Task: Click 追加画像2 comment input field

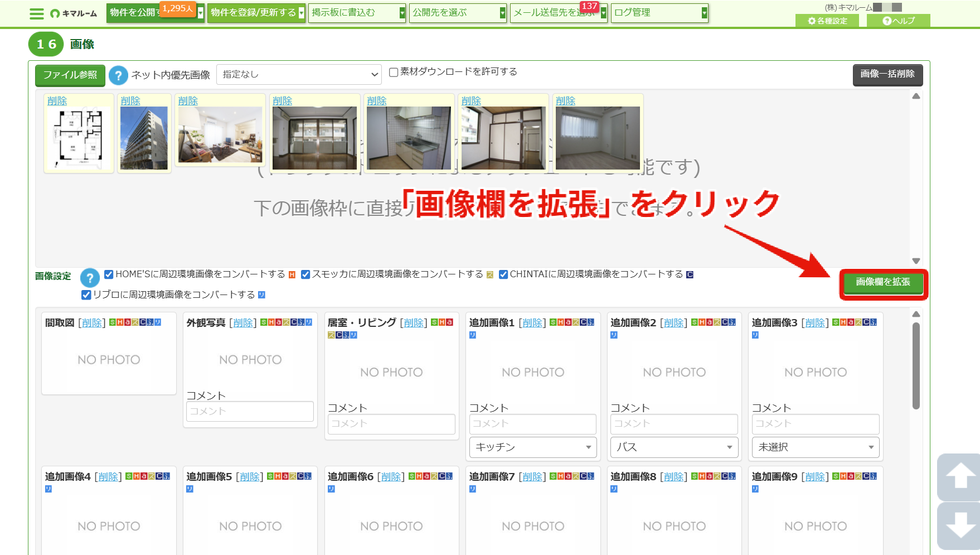Action: [675, 424]
